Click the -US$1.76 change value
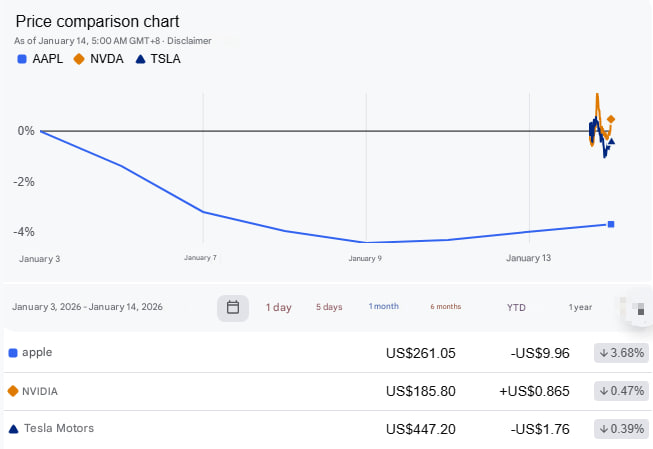 point(540,429)
